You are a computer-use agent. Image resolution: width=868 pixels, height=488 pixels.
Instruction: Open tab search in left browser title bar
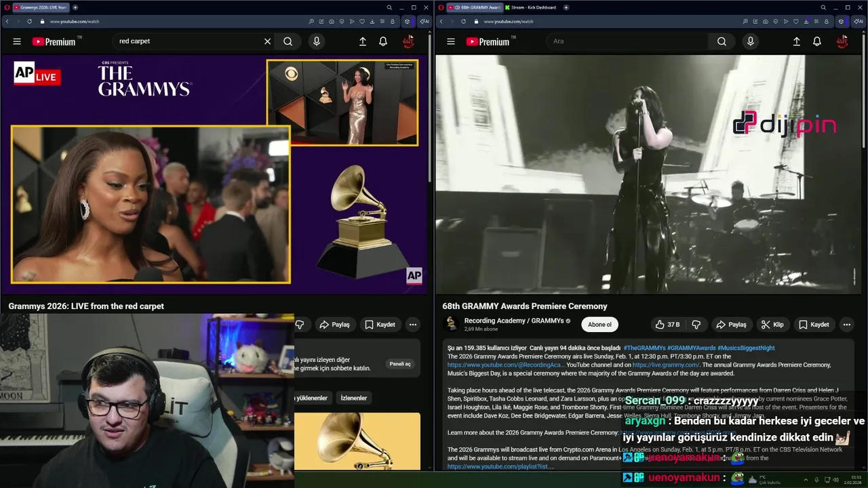(389, 7)
